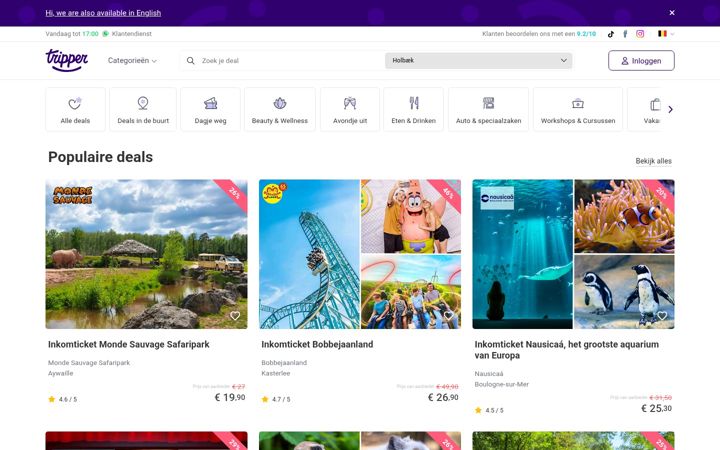The image size is (720, 450).
Task: Select the Beauty & Wellness category
Action: (x=280, y=109)
